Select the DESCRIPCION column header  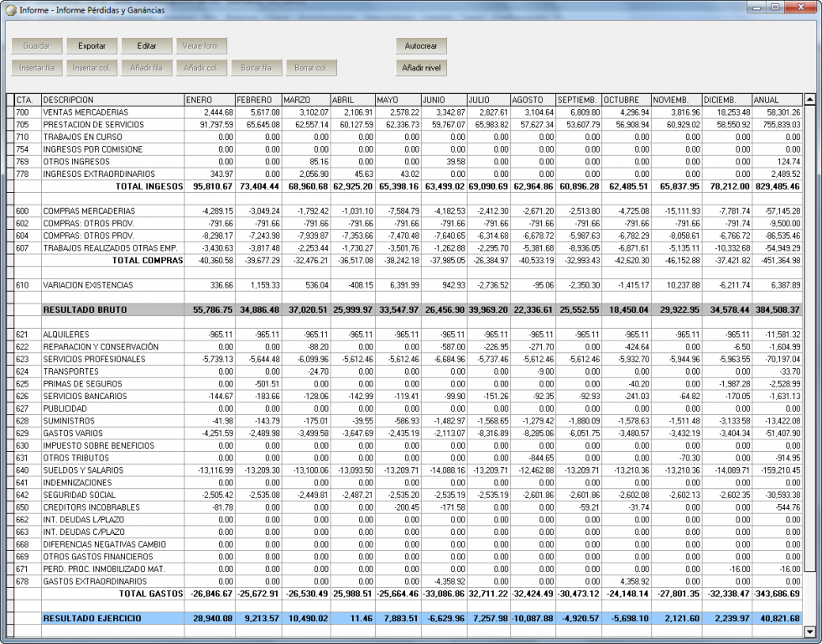(x=112, y=100)
